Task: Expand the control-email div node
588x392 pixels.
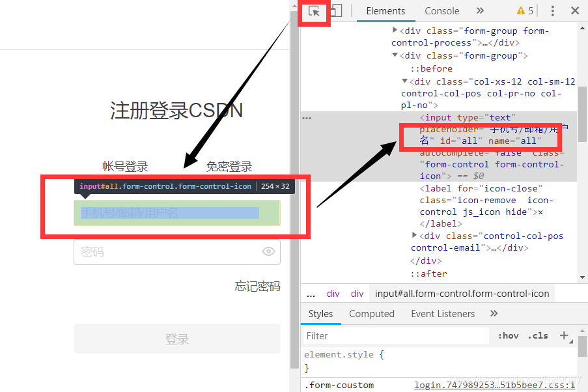Action: [x=414, y=235]
